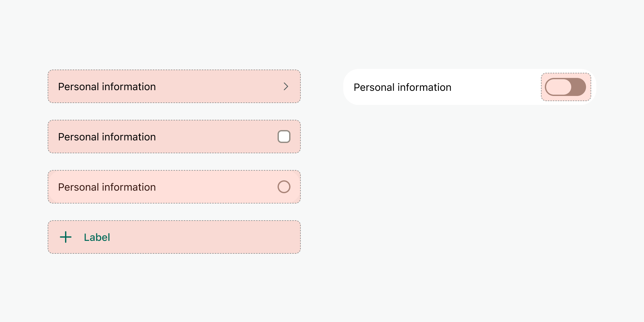Open the Personal information row with chevron
Viewport: 644px width, 322px height.
[174, 86]
